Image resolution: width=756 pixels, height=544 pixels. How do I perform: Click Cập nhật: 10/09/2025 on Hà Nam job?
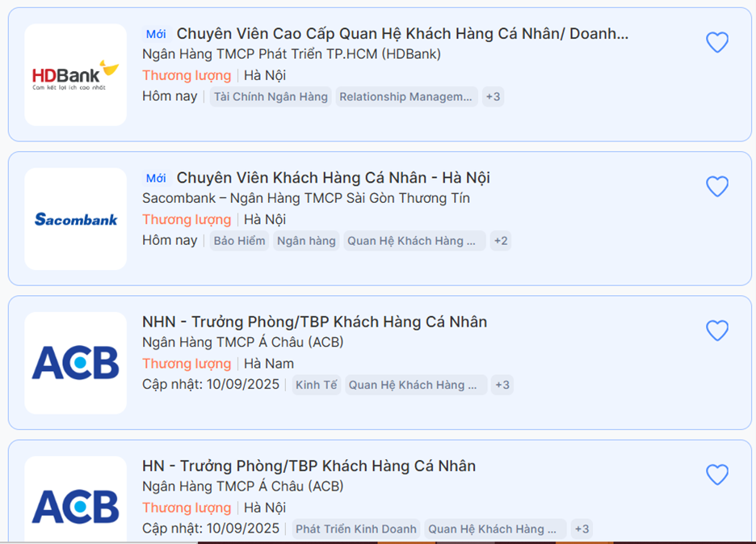click(211, 385)
